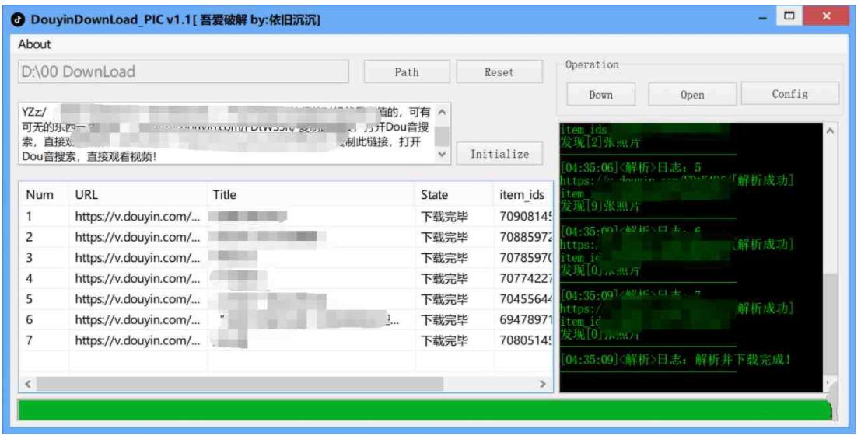
Task: Click the 发现[2]张照片 log line
Action: tap(600, 143)
